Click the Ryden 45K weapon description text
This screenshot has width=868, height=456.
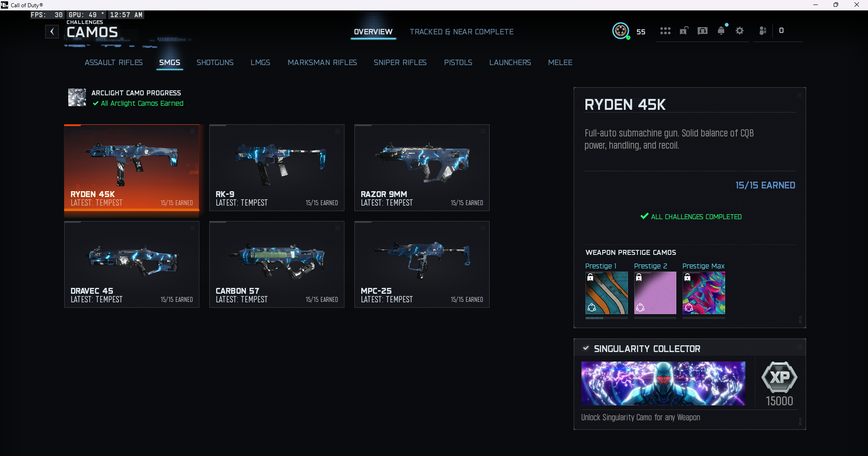[669, 139]
